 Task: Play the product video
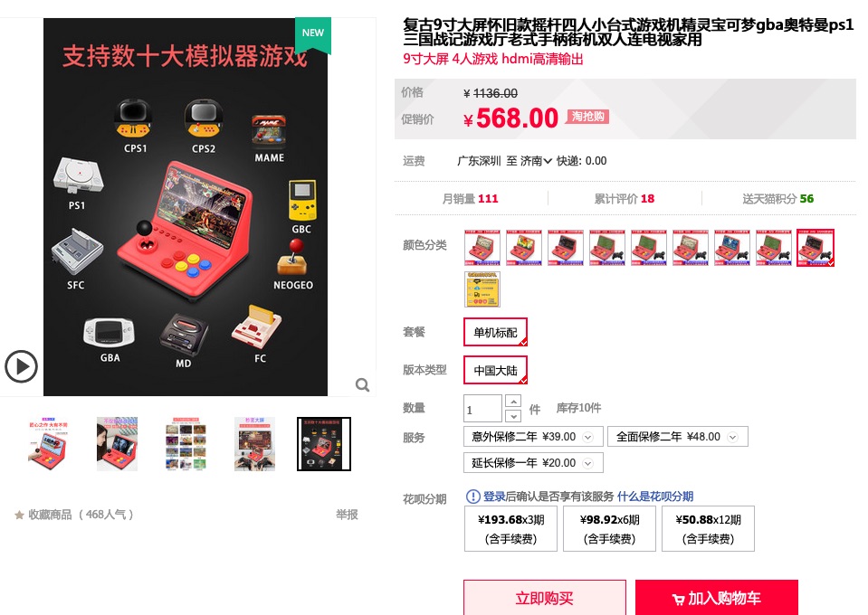[x=21, y=366]
